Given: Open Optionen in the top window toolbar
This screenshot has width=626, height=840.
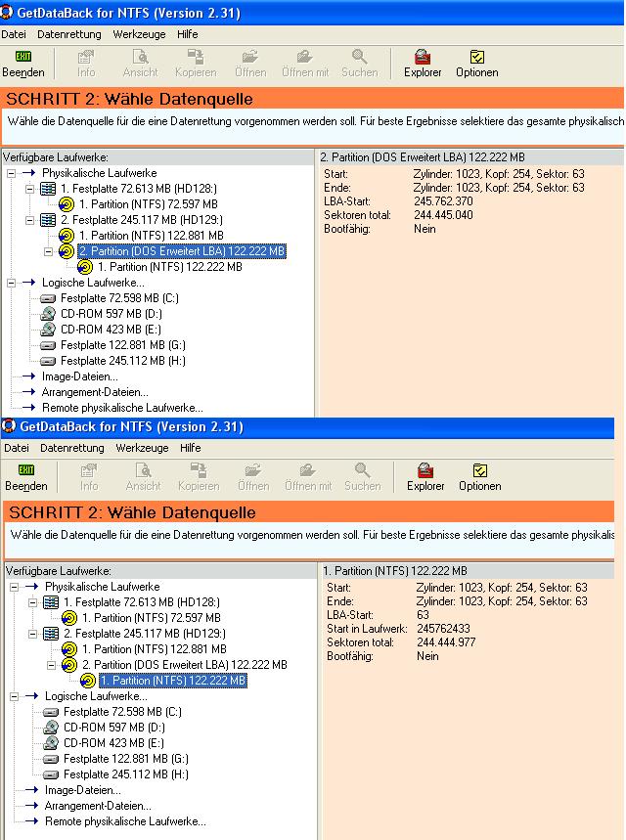Looking at the screenshot, I should pyautogui.click(x=477, y=64).
